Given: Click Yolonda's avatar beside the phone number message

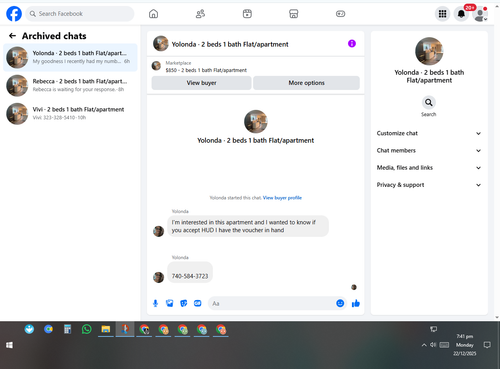Looking at the screenshot, I should (158, 277).
